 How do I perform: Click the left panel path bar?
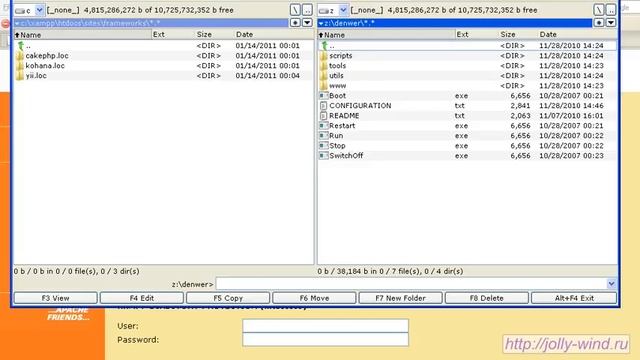(x=151, y=23)
